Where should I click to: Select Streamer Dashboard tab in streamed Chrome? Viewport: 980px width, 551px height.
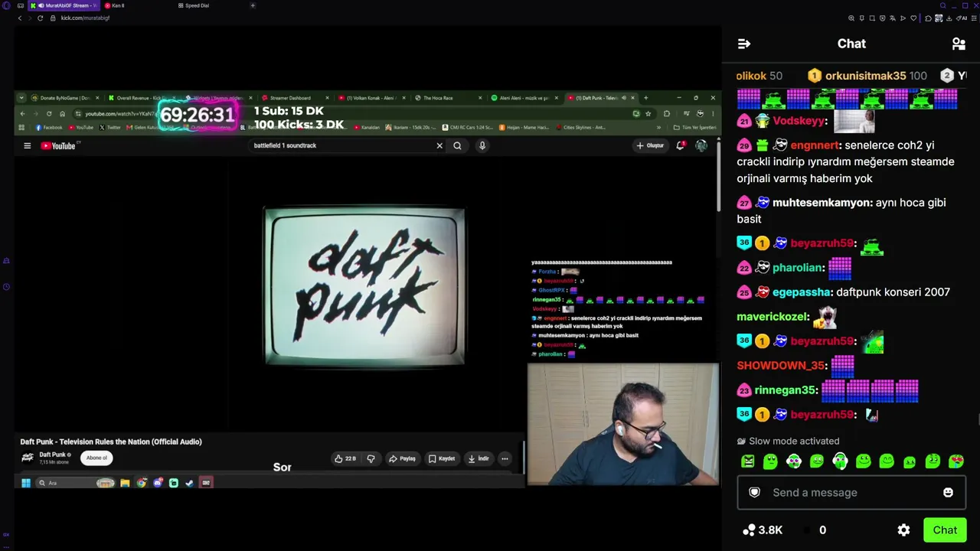tap(295, 98)
